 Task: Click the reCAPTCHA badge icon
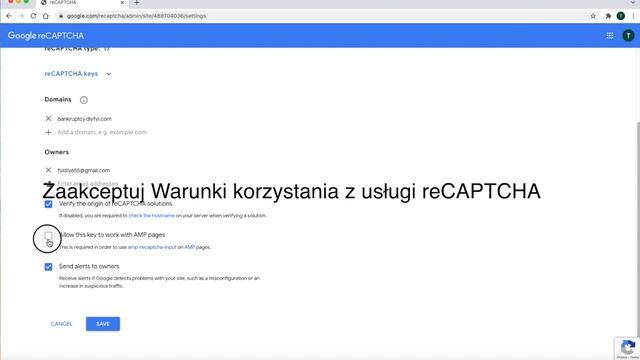pos(628,348)
